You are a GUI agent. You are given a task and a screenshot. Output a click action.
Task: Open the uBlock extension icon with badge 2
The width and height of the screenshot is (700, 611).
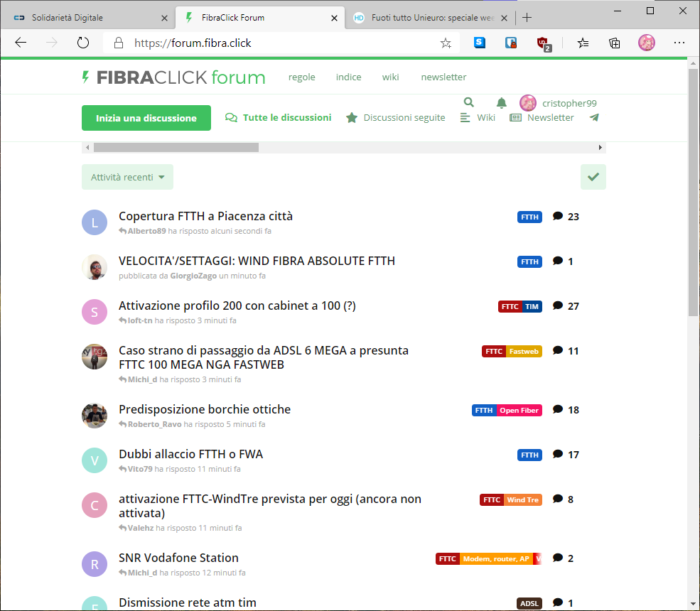pyautogui.click(x=544, y=44)
